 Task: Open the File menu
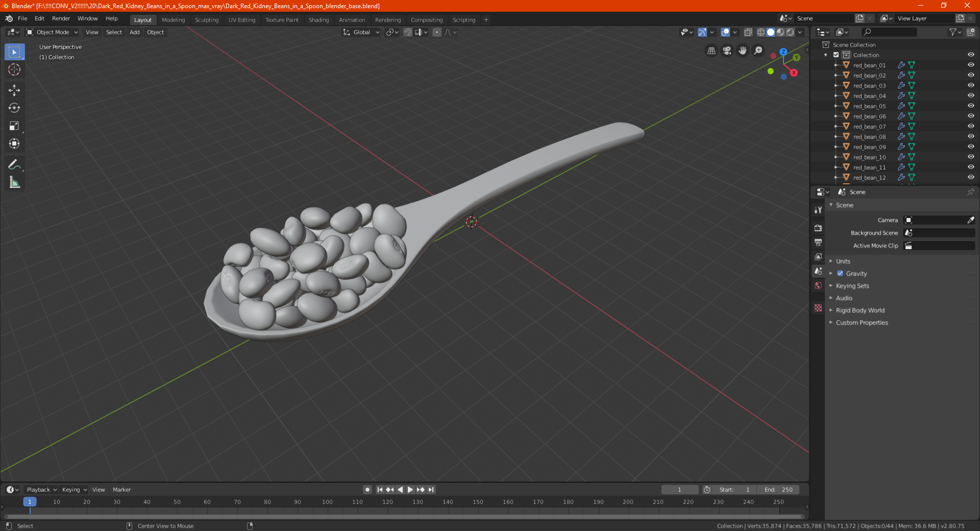point(22,18)
